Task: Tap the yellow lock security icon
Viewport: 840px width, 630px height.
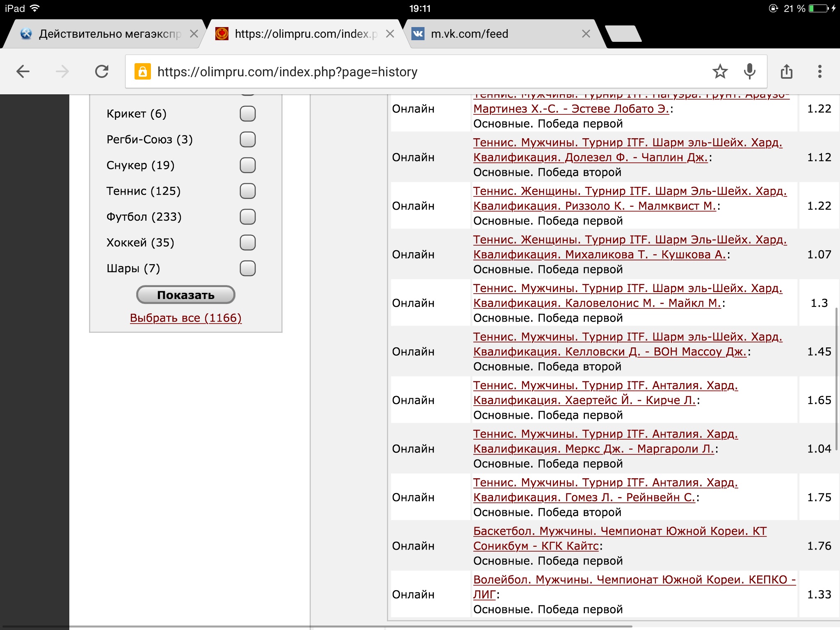Action: pyautogui.click(x=142, y=72)
